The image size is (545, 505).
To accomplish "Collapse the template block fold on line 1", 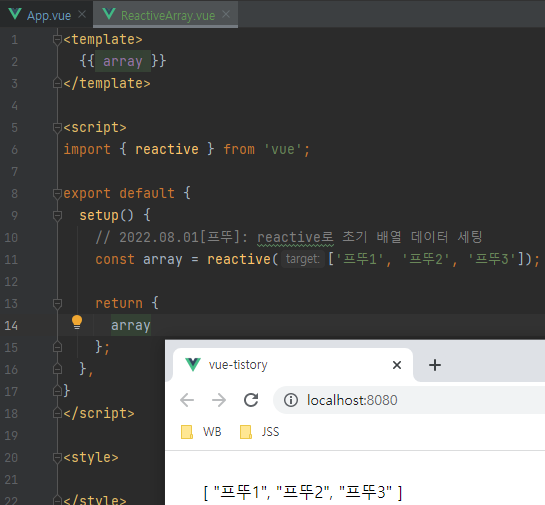I will tap(57, 40).
